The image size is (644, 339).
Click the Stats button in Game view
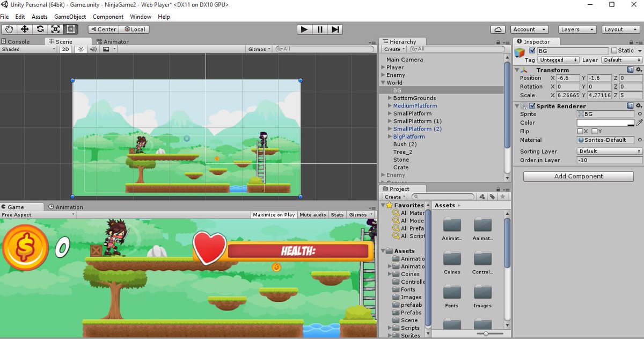click(338, 214)
